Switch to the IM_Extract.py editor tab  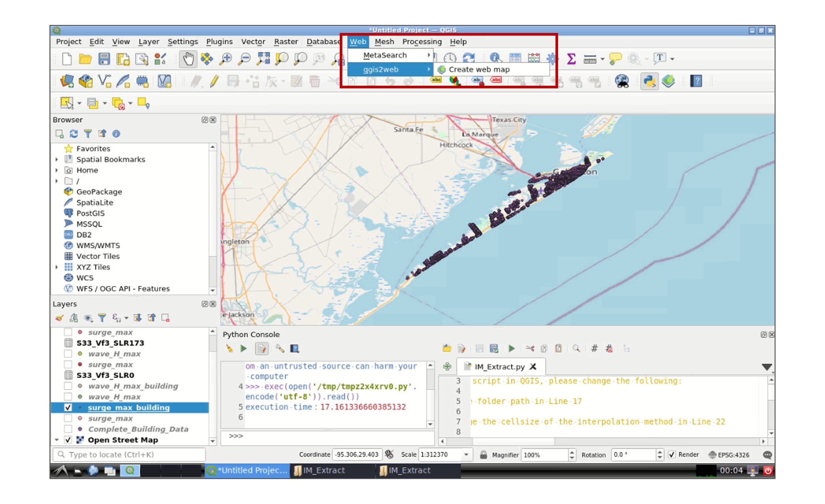tap(499, 367)
